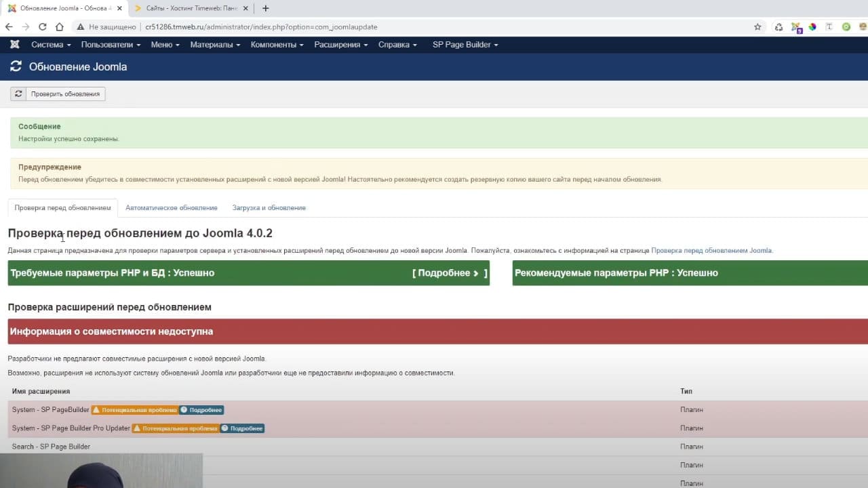Image resolution: width=868 pixels, height=488 pixels.
Task: Expand the 'Расширения' dropdown menu
Action: pyautogui.click(x=340, y=45)
